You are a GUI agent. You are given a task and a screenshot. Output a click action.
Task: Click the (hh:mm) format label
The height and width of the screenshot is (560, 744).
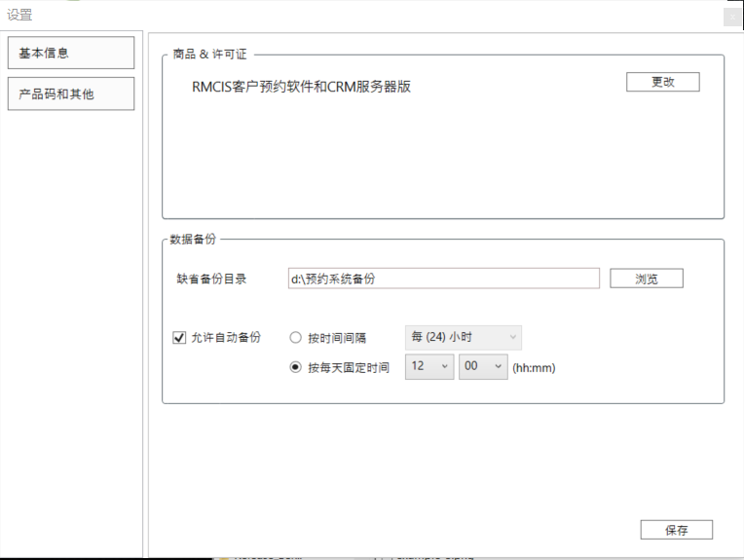point(534,368)
